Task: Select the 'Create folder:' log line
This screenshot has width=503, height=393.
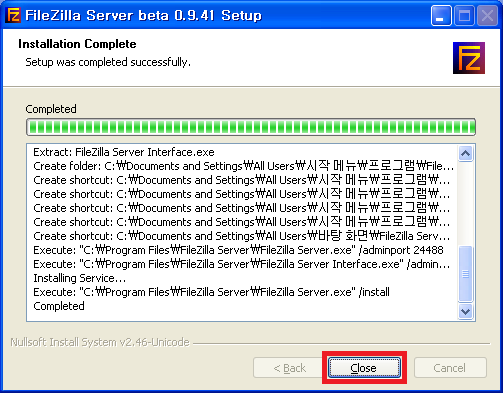Action: 243,166
